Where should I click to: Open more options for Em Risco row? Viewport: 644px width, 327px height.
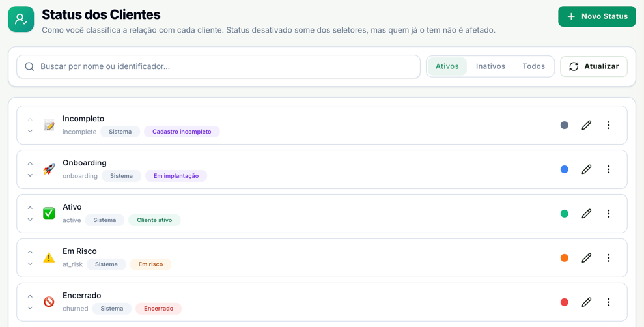[609, 258]
